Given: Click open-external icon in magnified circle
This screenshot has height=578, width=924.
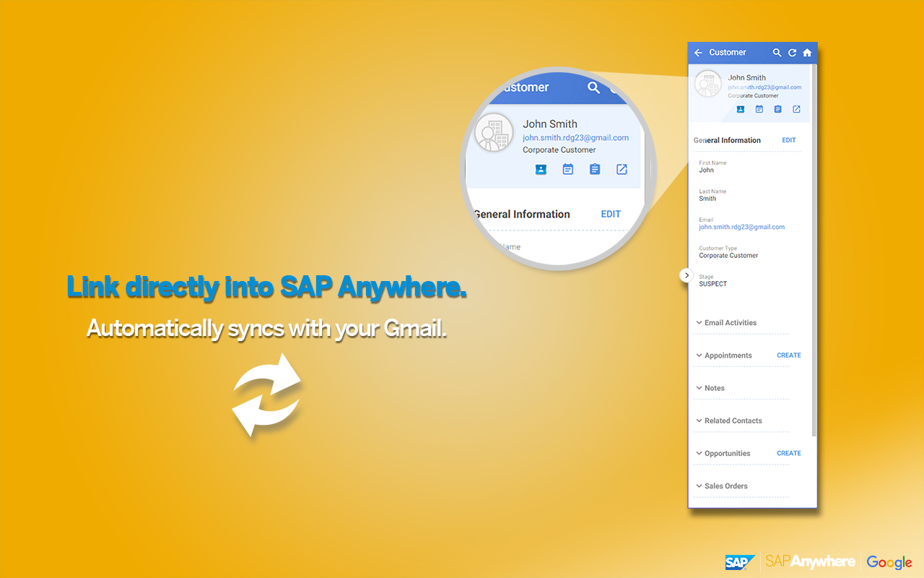Looking at the screenshot, I should [622, 169].
